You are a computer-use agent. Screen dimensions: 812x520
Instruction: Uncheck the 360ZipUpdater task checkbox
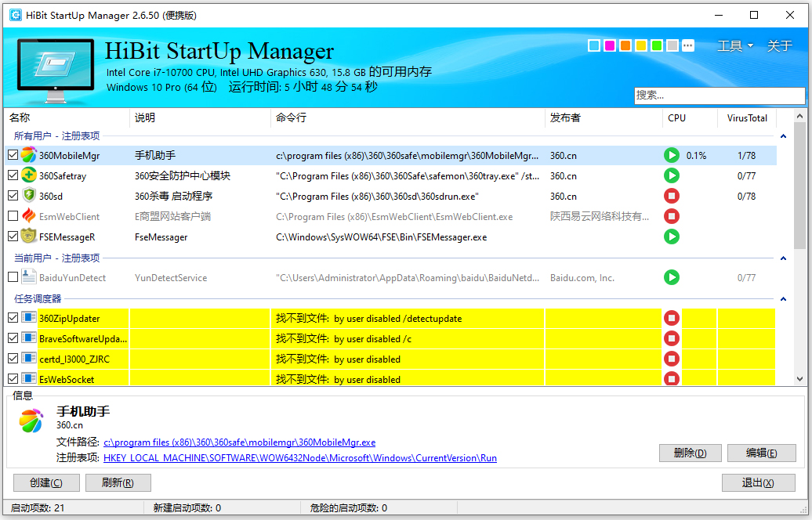[x=13, y=318]
